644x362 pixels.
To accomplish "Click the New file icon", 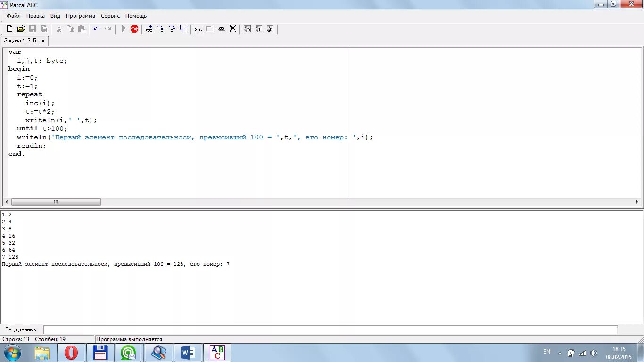I will 9,29.
